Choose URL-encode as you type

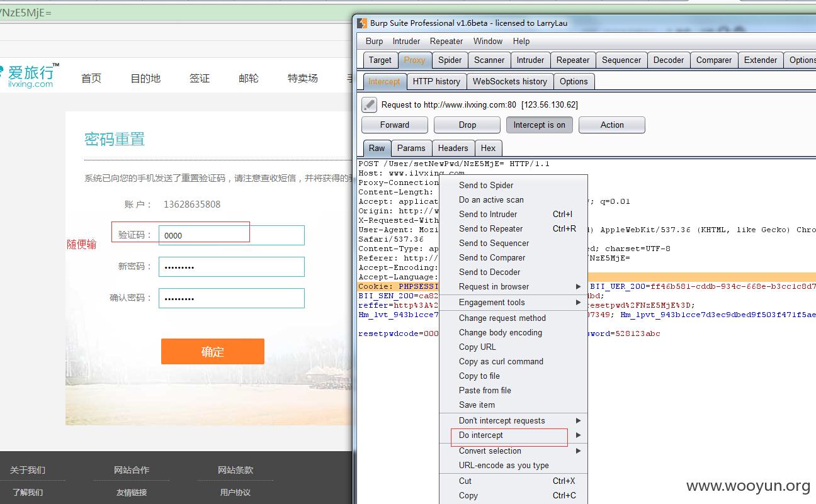(513, 465)
